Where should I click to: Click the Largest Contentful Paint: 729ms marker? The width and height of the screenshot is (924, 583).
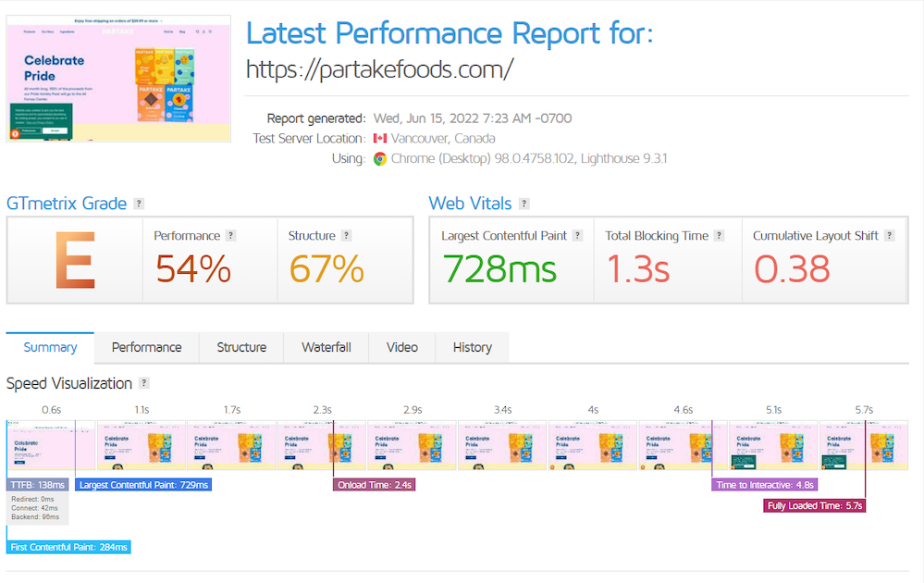[143, 485]
